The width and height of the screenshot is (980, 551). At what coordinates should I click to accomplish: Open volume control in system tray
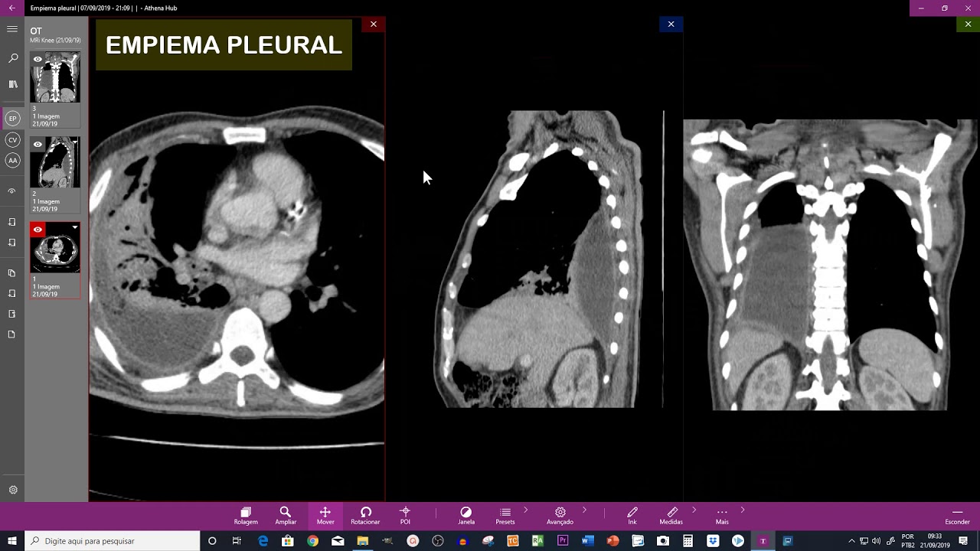(x=876, y=541)
